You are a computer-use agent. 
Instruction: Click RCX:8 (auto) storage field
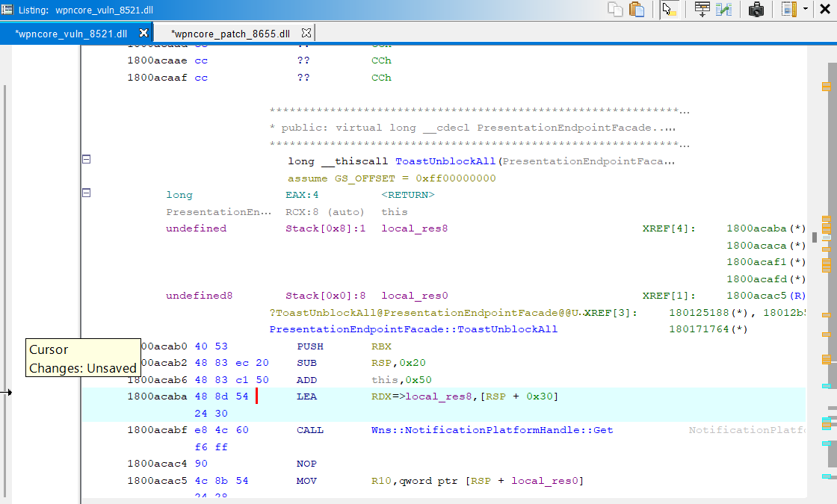[324, 212]
